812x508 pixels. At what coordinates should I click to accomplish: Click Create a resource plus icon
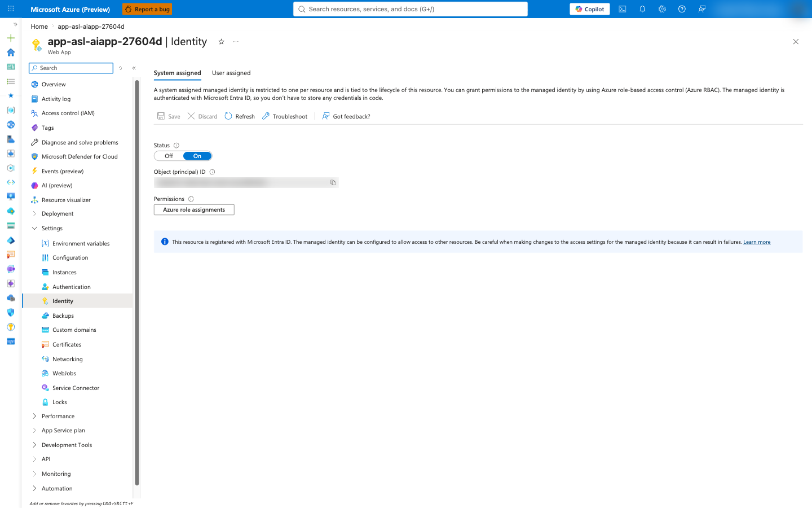(11, 38)
